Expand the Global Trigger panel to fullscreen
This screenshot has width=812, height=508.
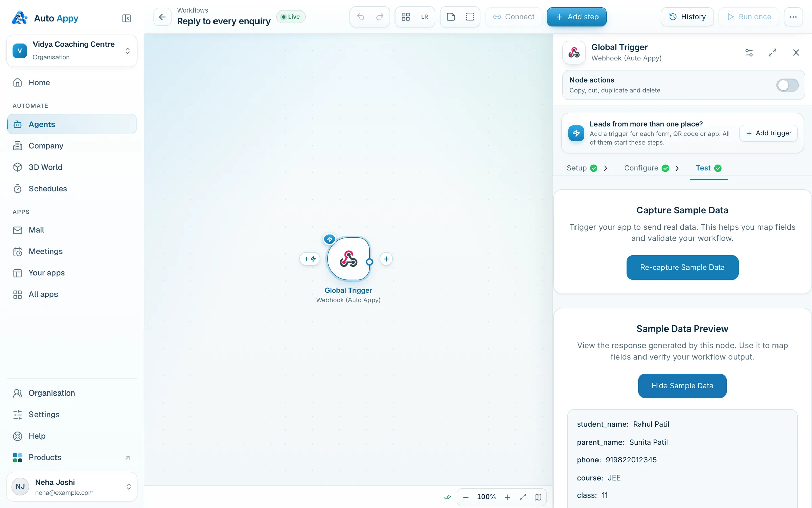pos(772,52)
